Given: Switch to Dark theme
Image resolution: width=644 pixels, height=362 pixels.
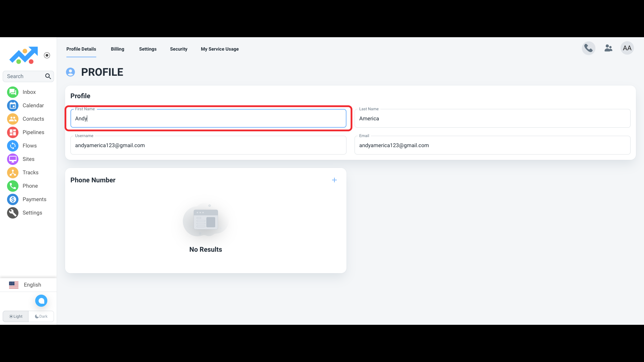Looking at the screenshot, I should pos(41,316).
